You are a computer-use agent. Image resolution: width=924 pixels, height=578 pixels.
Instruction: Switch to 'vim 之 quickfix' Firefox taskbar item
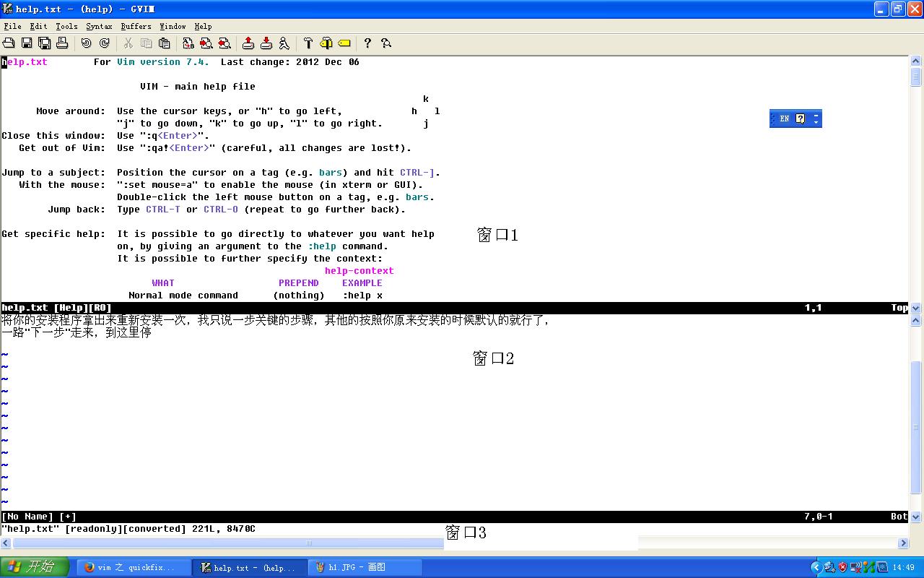134,568
